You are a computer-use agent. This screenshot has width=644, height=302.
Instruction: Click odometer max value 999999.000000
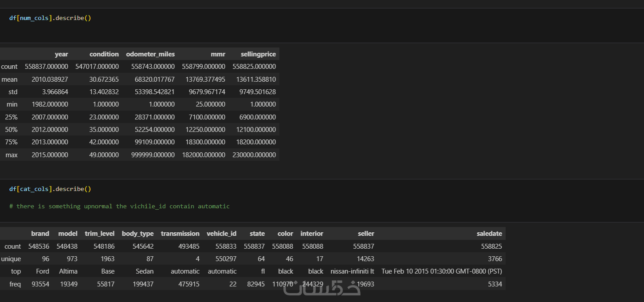153,155
